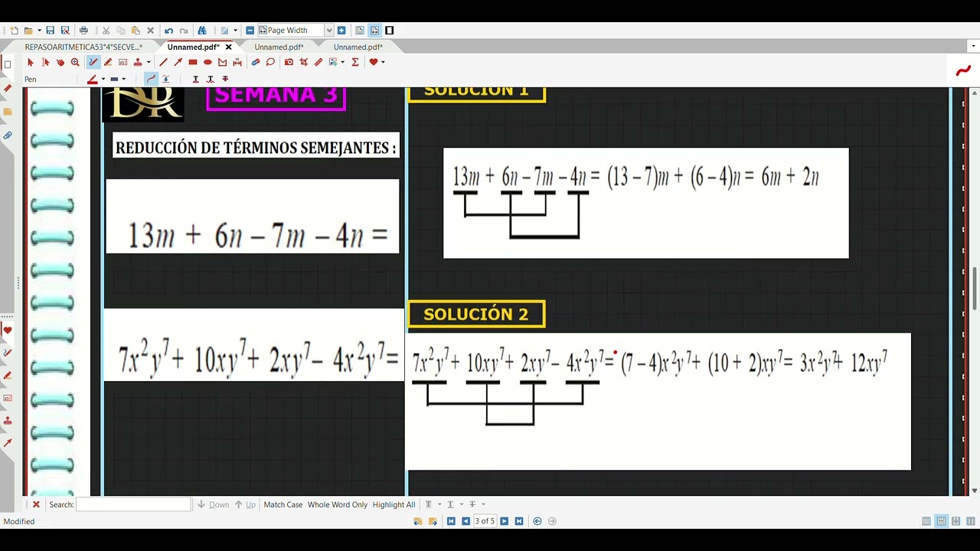This screenshot has height=551, width=980.
Task: Choose the Select arrow tool
Action: coord(31,63)
